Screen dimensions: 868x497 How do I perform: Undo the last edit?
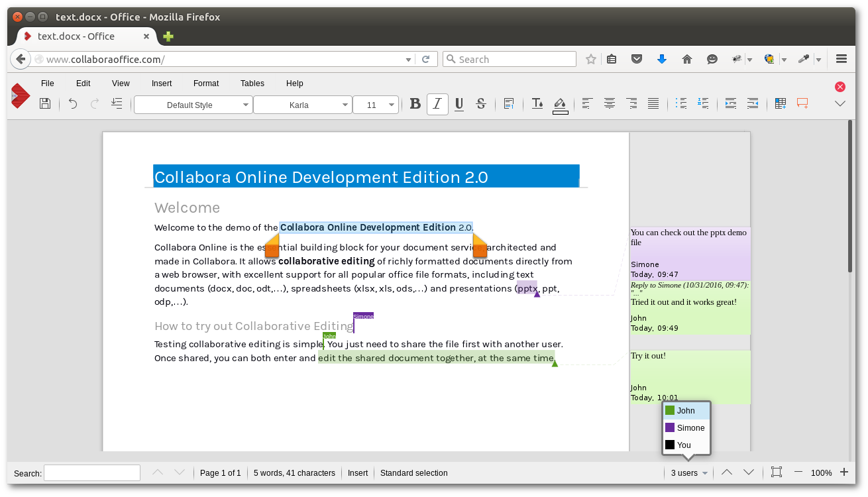[73, 103]
